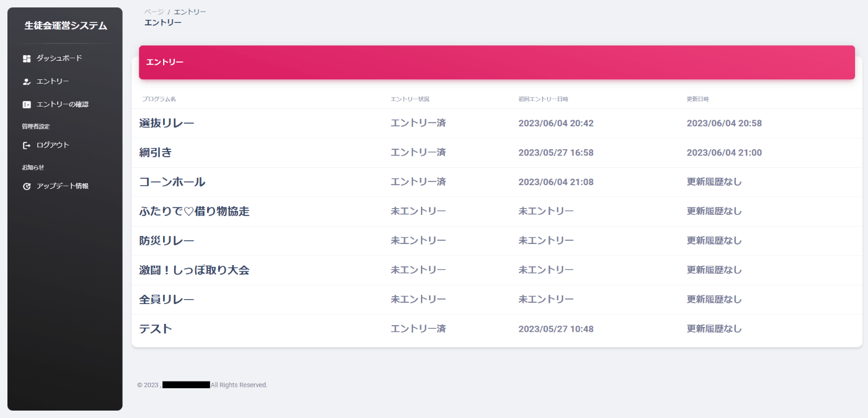Click the 生徒会運営システム title
Image resolution: width=868 pixels, height=418 pixels.
pos(66,26)
